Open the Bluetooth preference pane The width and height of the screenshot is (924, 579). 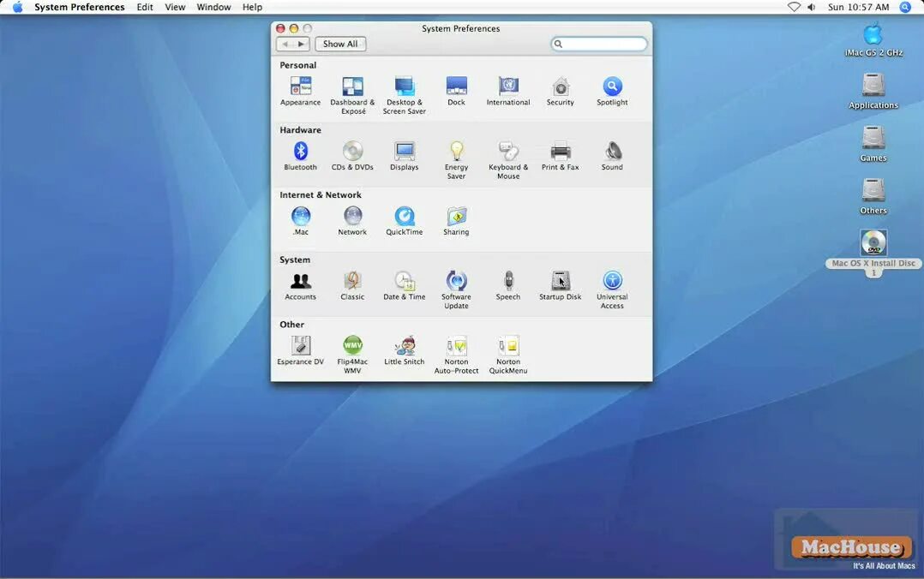pos(301,156)
